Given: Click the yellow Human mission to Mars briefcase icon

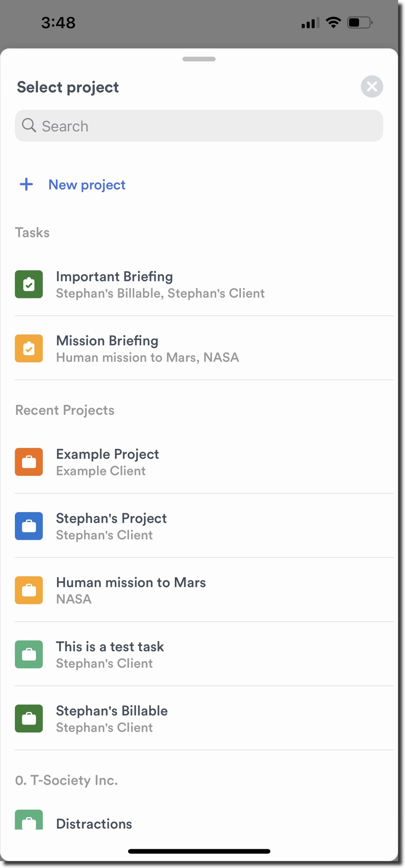Looking at the screenshot, I should [x=29, y=590].
